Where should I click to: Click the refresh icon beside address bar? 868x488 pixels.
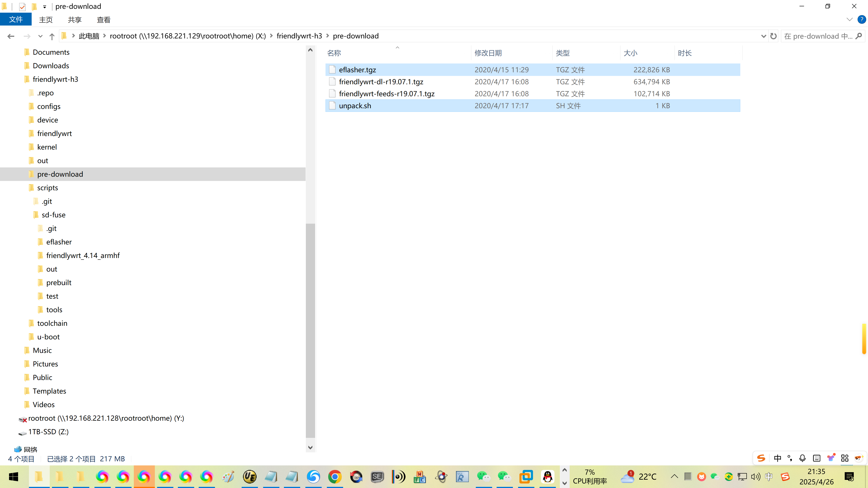(773, 36)
